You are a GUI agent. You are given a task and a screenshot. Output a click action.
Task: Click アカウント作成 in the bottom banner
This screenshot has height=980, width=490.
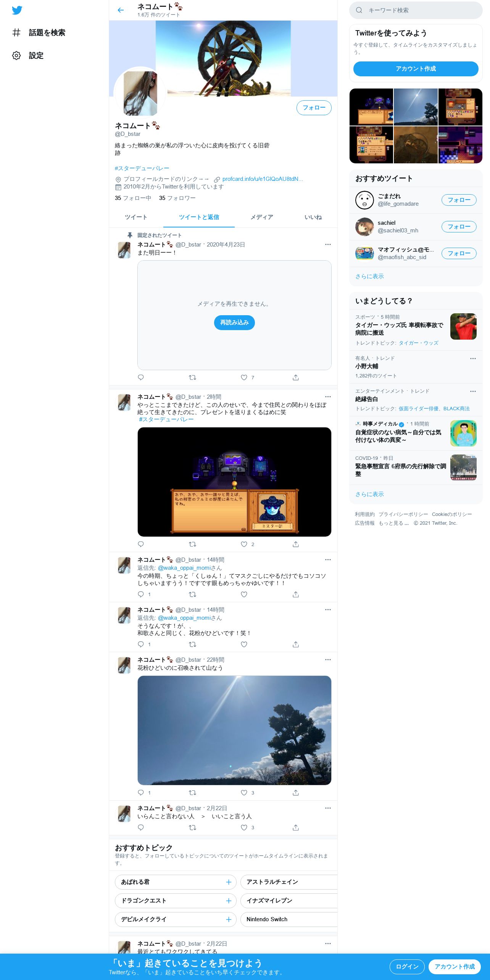(x=455, y=967)
